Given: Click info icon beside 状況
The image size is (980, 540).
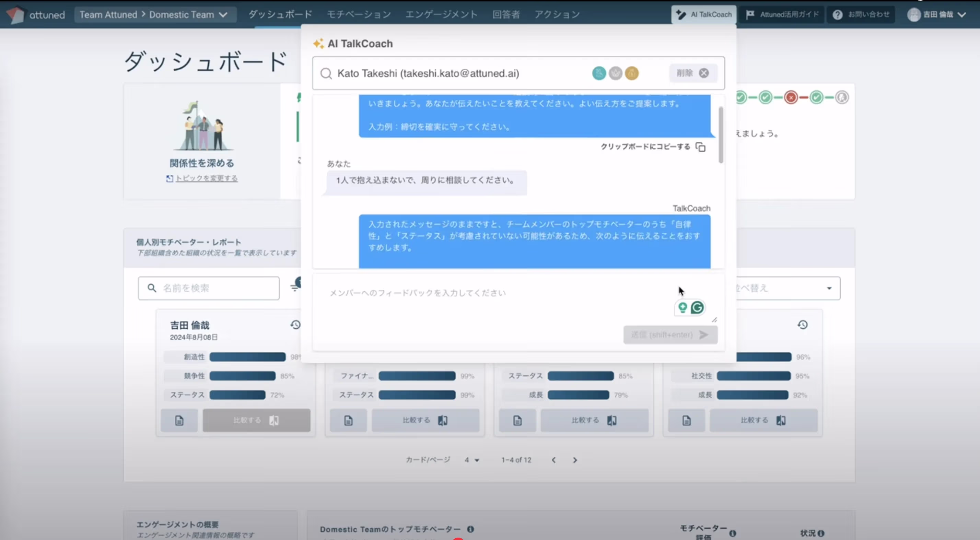Looking at the screenshot, I should tap(821, 533).
